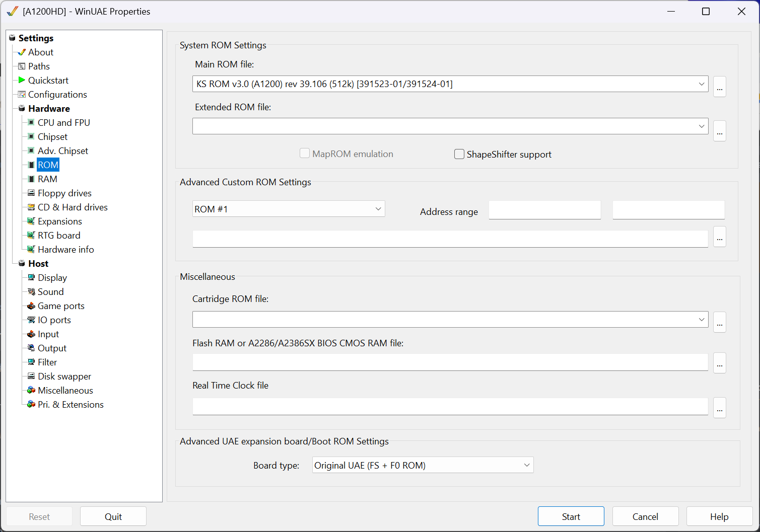Click the Display monitor icon

click(31, 277)
